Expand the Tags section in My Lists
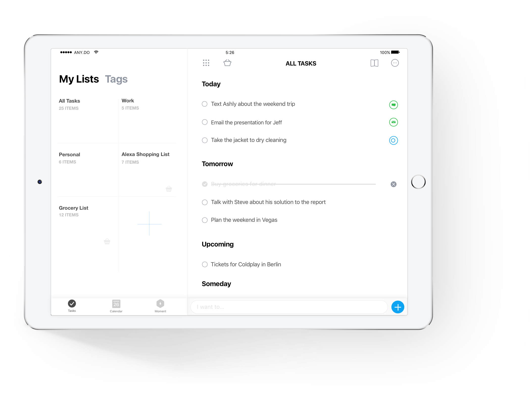 pyautogui.click(x=117, y=79)
